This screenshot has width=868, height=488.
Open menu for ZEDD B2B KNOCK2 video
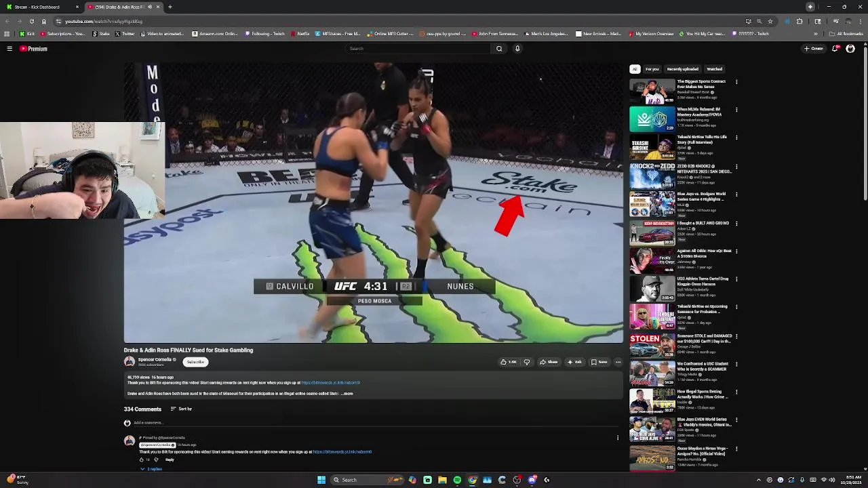[736, 166]
